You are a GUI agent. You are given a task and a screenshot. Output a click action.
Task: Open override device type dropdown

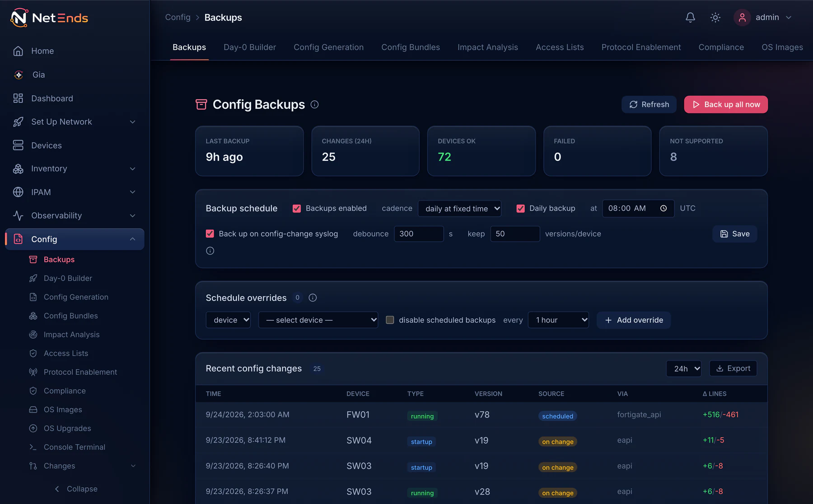coord(228,320)
